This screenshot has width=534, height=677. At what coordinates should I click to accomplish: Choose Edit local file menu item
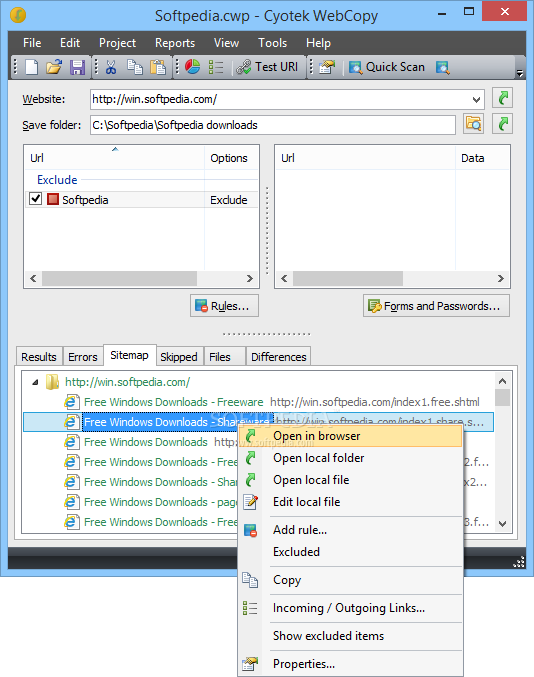tap(351, 502)
